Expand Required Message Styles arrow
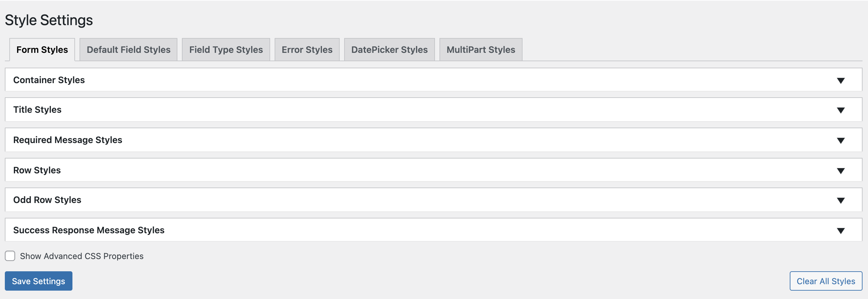The image size is (868, 299). click(x=840, y=140)
